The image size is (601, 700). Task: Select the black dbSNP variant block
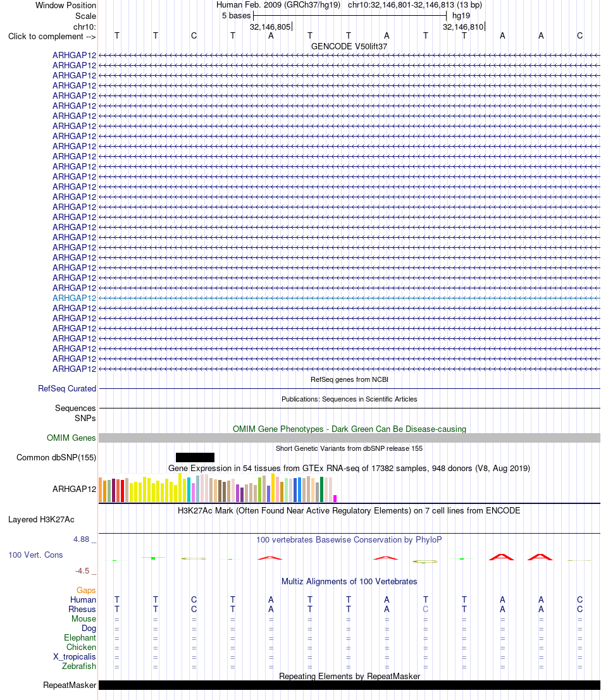195,458
